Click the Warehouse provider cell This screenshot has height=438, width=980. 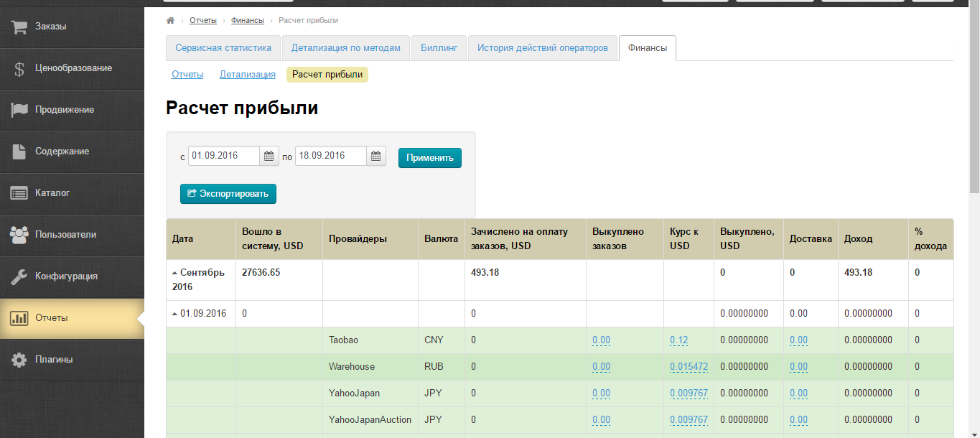[370, 367]
